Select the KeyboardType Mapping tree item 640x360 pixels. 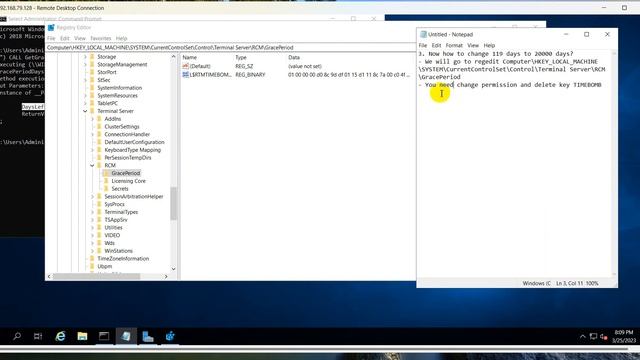pyautogui.click(x=132, y=150)
